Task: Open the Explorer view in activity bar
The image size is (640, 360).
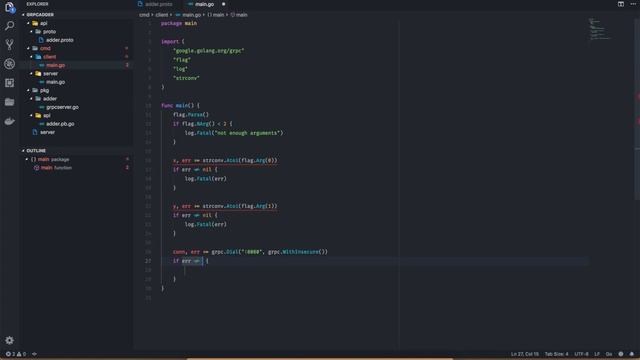Action: point(9,7)
